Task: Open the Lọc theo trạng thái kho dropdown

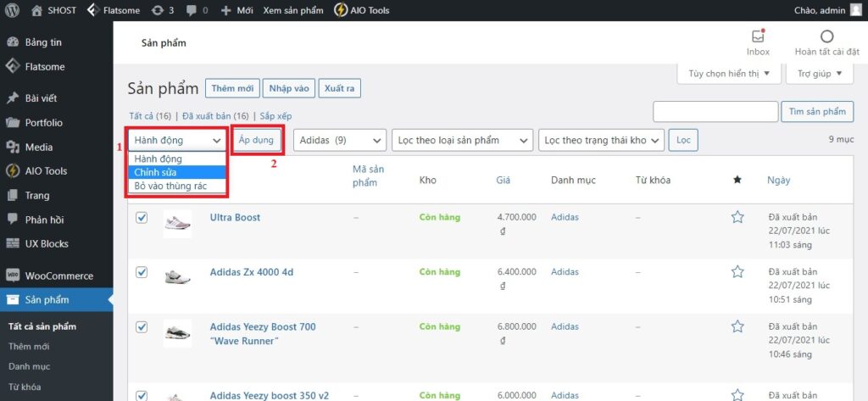Action: click(x=601, y=140)
